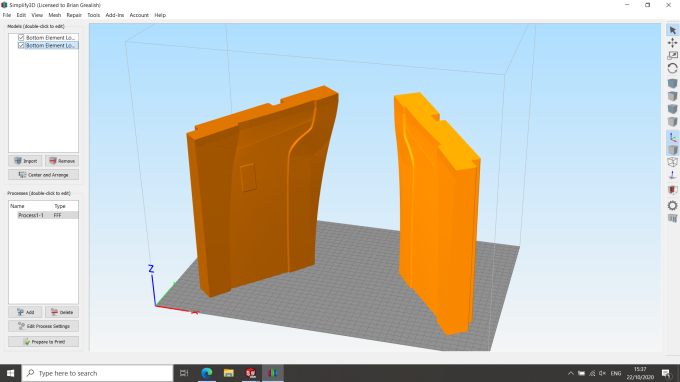Click the Remove model button
This screenshot has height=382, width=680.
[62, 161]
